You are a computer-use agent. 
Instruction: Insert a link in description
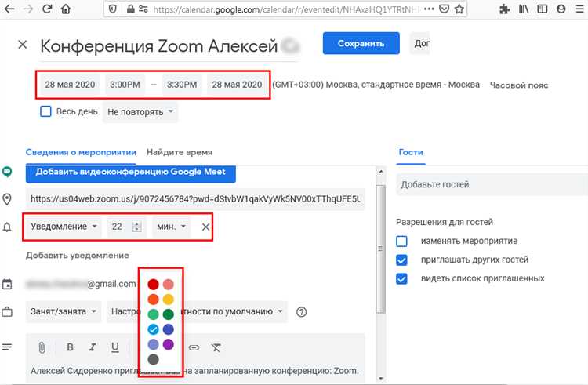194,347
